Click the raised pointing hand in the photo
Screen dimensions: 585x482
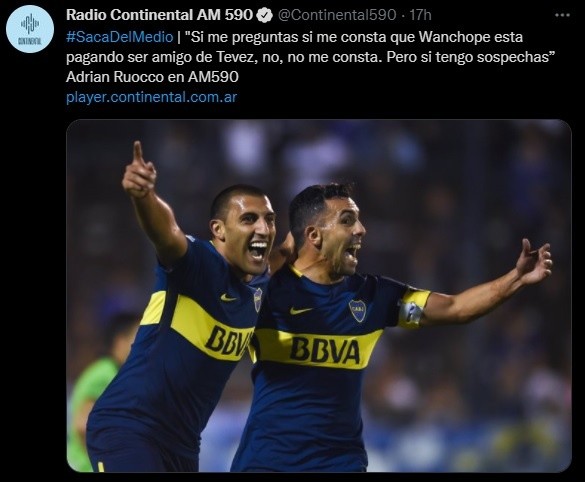coord(139,170)
